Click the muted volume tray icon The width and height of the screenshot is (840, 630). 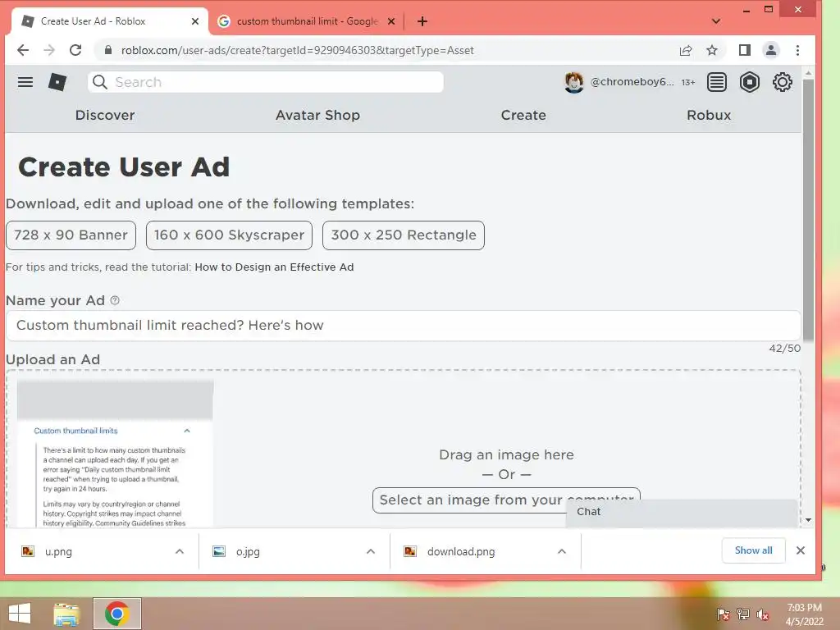762,614
